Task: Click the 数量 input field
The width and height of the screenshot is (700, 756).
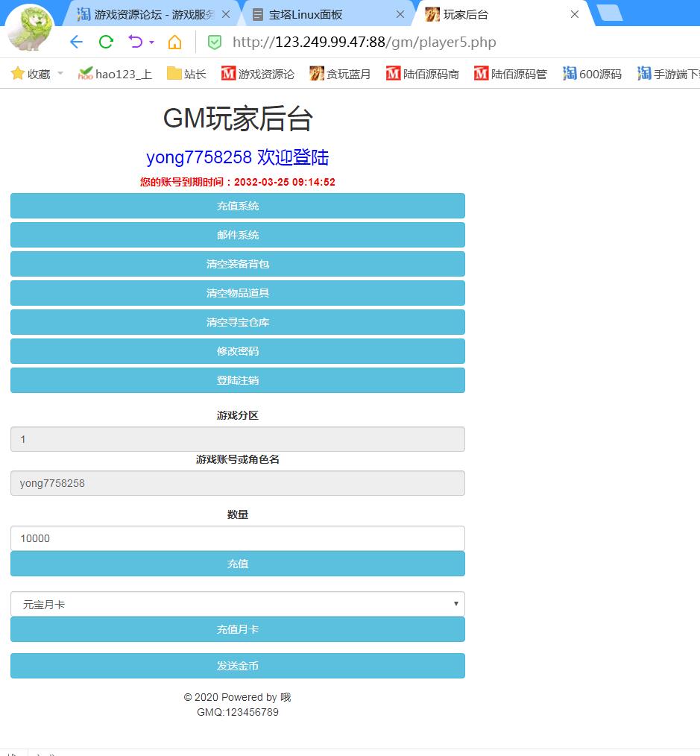Action: [x=237, y=538]
